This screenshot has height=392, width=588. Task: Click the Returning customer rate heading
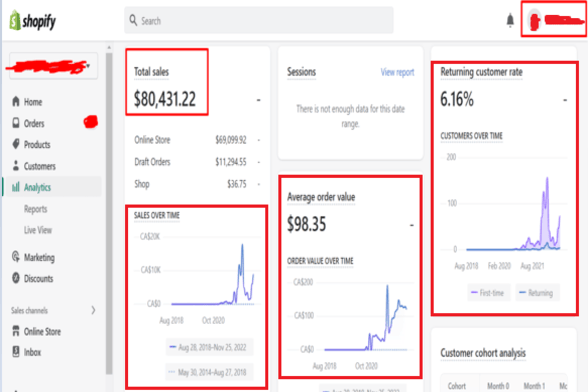pos(482,72)
